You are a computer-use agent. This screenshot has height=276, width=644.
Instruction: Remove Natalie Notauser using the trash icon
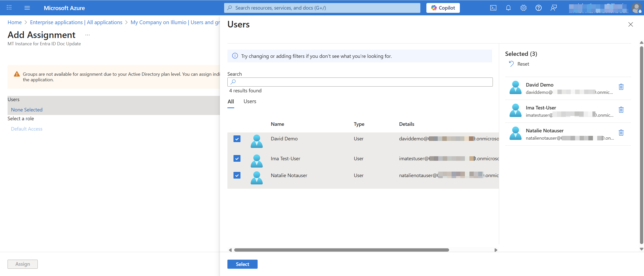click(x=621, y=133)
